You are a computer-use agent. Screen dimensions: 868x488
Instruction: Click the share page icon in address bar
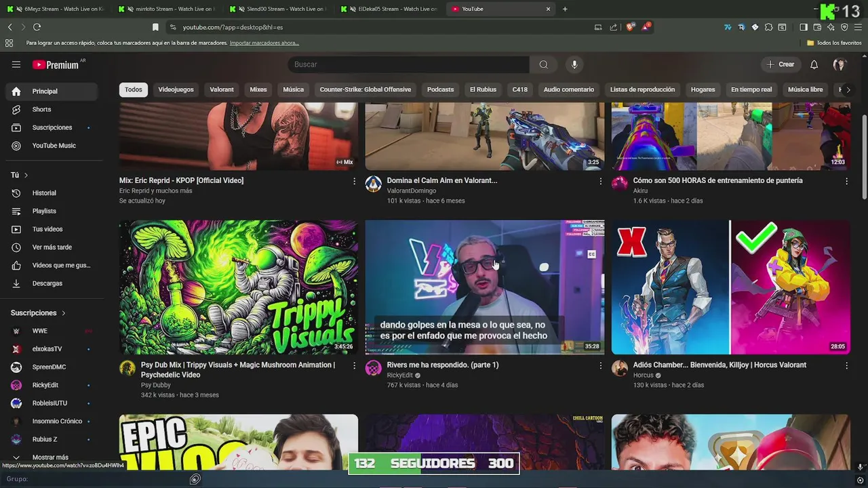[x=614, y=27]
